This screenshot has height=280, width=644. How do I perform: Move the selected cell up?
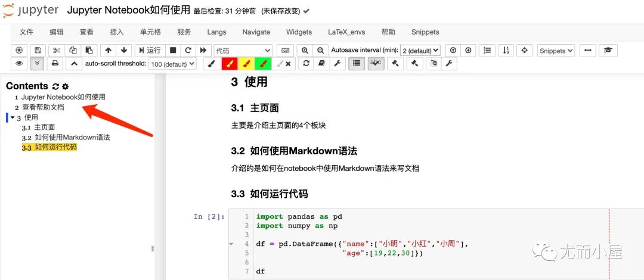pos(108,50)
